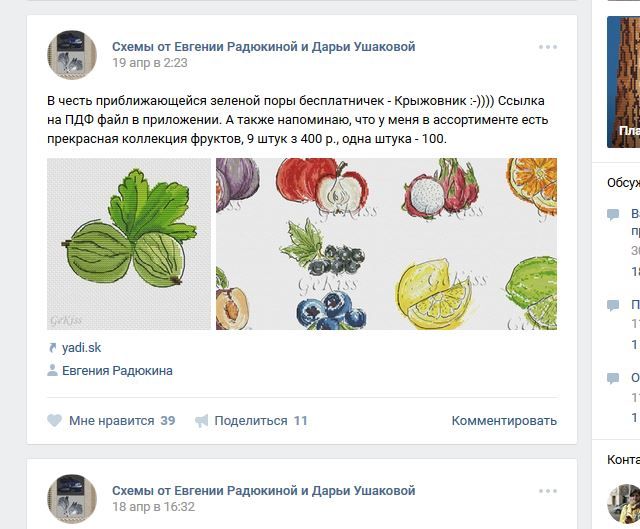Click the yadi.sk link arrow icon
The width and height of the screenshot is (640, 529).
coord(53,348)
